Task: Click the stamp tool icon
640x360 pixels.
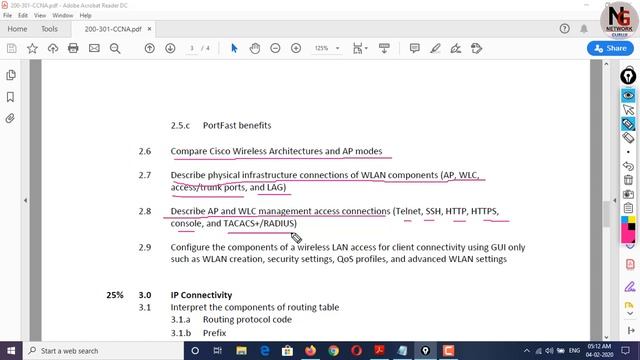Action: pyautogui.click(x=476, y=49)
